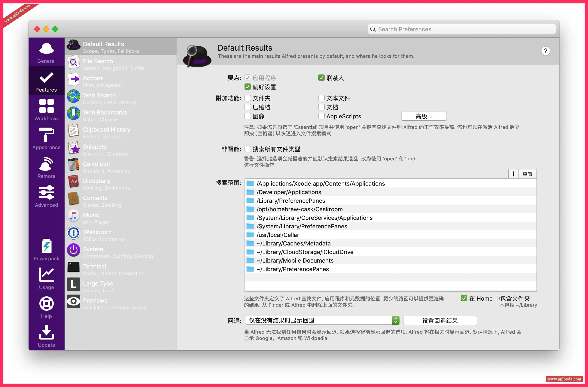Uncheck the 联系人 checkbox

coord(321,78)
